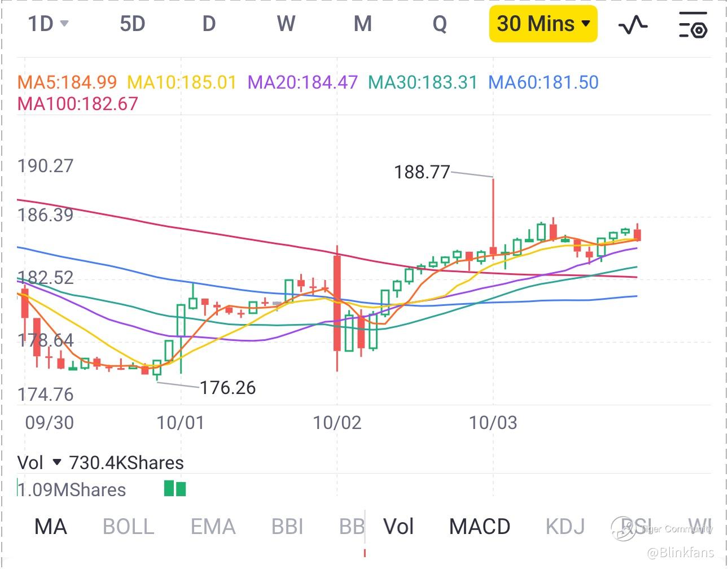Click the 188.77 high price label

click(422, 172)
